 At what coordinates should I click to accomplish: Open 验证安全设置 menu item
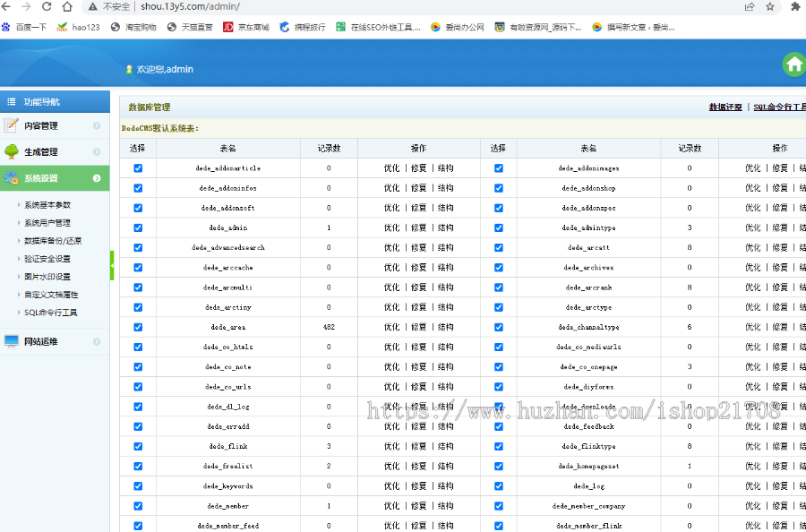47,259
